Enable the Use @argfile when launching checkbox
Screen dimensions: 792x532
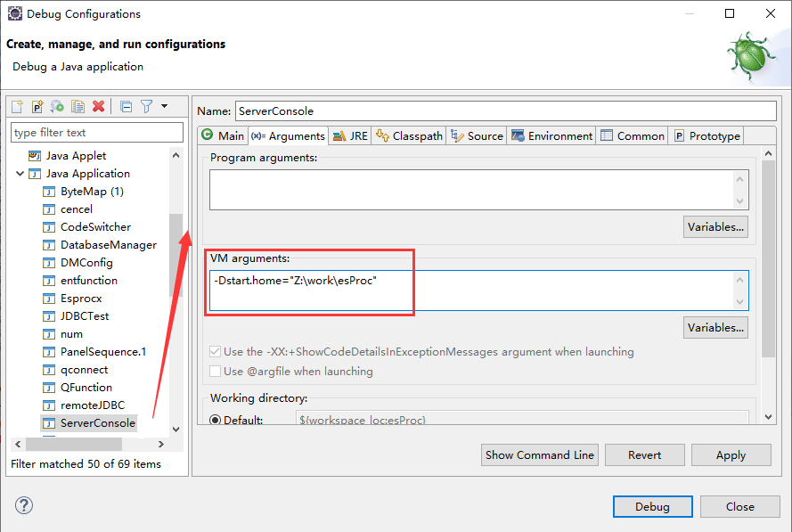[x=215, y=371]
